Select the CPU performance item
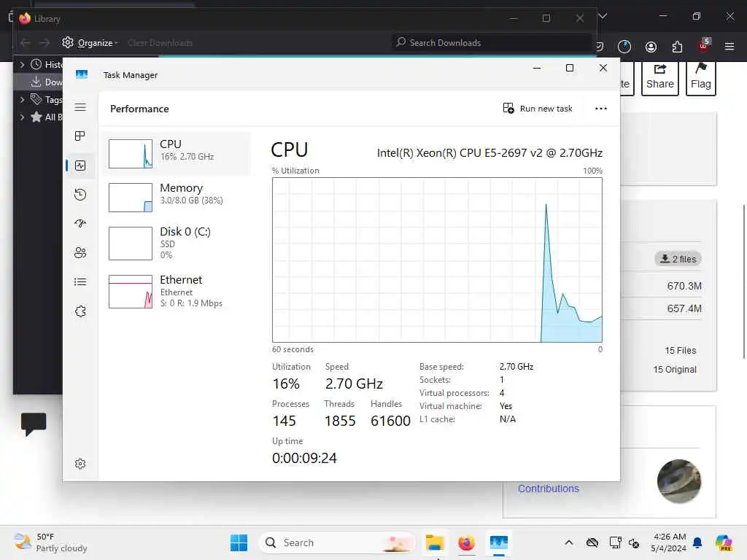 (x=177, y=153)
